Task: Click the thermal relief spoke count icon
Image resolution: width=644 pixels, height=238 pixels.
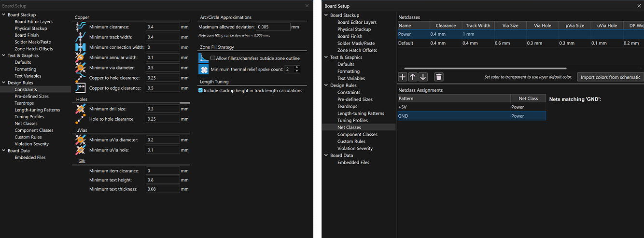Action: tap(204, 69)
